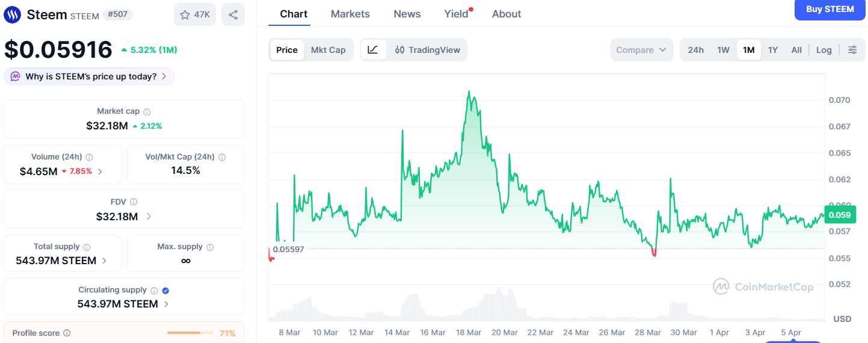Click the Market cap info icon
The width and height of the screenshot is (868, 343).
pyautogui.click(x=147, y=111)
